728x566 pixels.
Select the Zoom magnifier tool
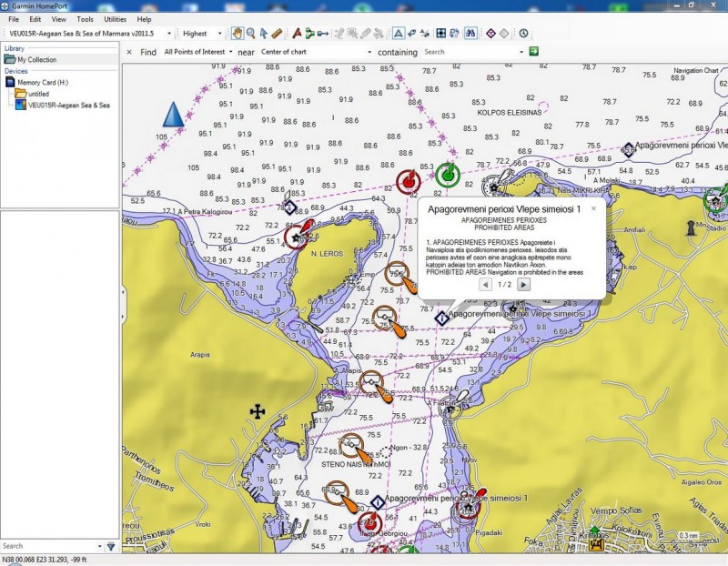tap(251, 34)
